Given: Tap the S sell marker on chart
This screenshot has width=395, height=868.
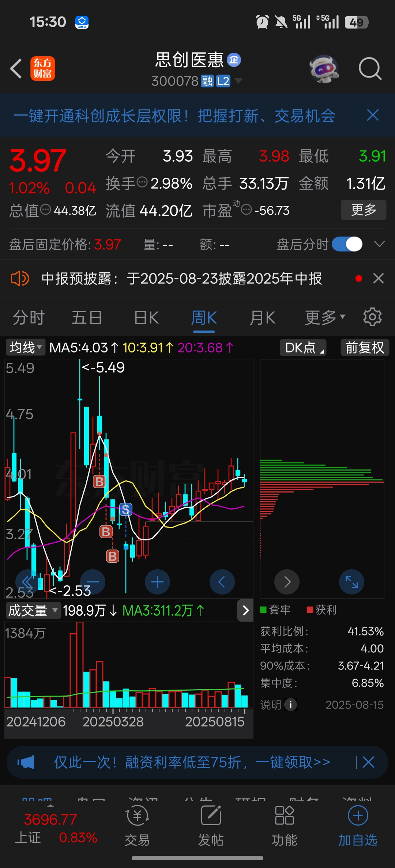Looking at the screenshot, I should point(126,509).
